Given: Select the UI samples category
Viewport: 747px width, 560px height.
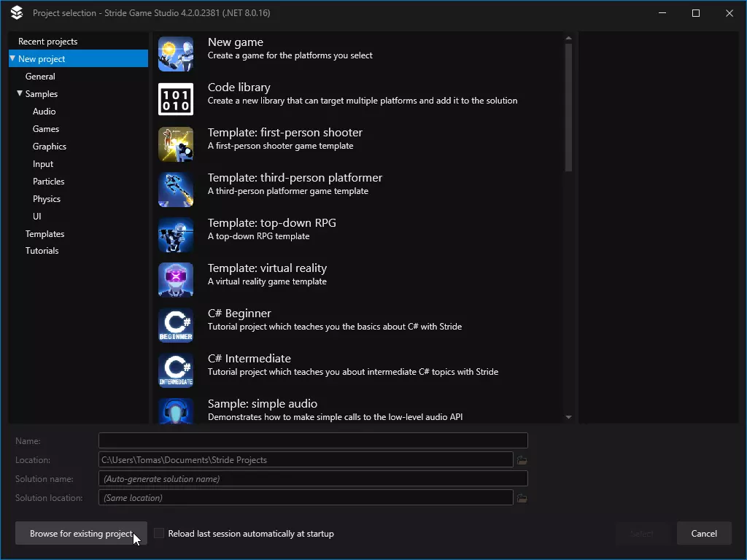Looking at the screenshot, I should point(36,217).
